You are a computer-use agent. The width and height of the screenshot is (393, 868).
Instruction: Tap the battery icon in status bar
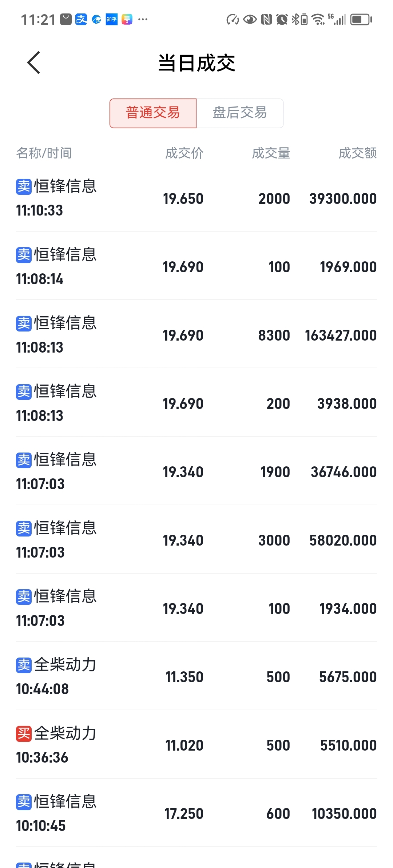(361, 19)
